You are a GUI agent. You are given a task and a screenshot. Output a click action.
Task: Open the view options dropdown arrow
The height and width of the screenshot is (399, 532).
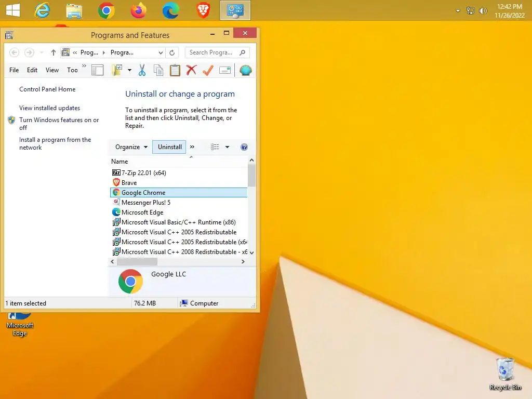228,147
